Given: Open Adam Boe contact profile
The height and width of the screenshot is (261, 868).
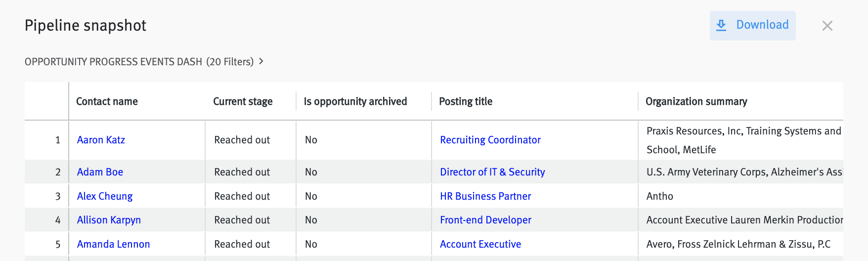Looking at the screenshot, I should 100,172.
